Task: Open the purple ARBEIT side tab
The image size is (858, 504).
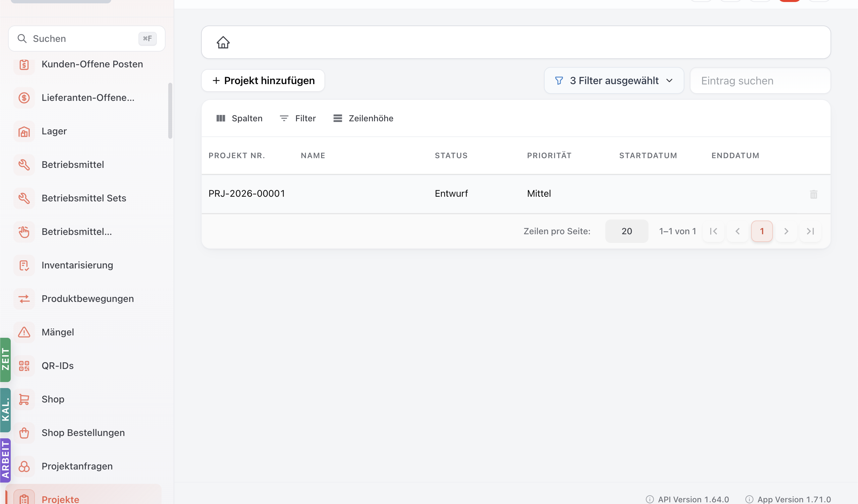Action: [5, 460]
